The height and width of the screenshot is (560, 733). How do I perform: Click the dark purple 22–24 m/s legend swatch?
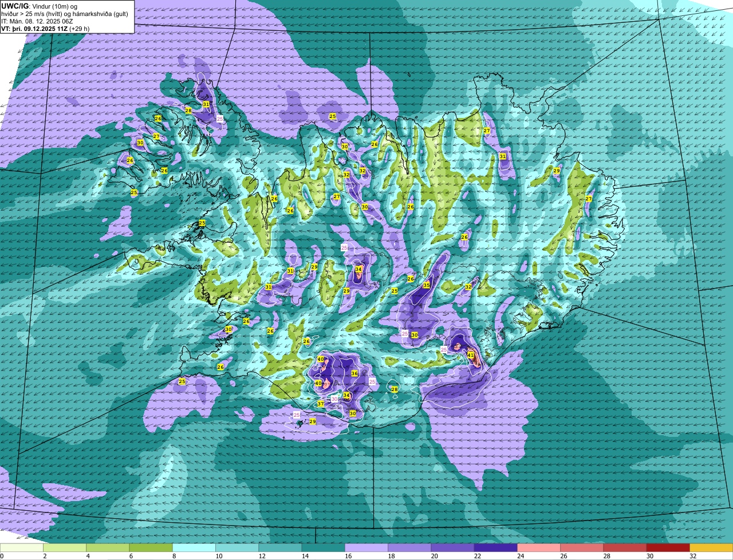click(x=495, y=547)
